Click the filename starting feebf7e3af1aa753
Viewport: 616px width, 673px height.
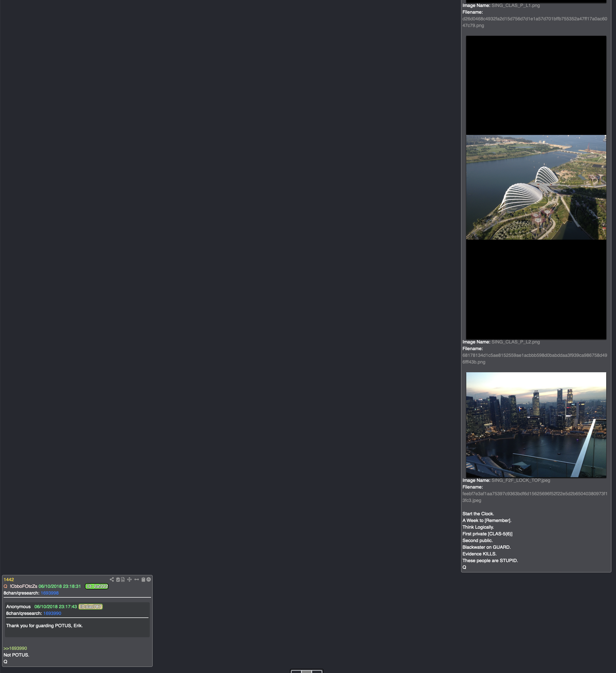534,497
